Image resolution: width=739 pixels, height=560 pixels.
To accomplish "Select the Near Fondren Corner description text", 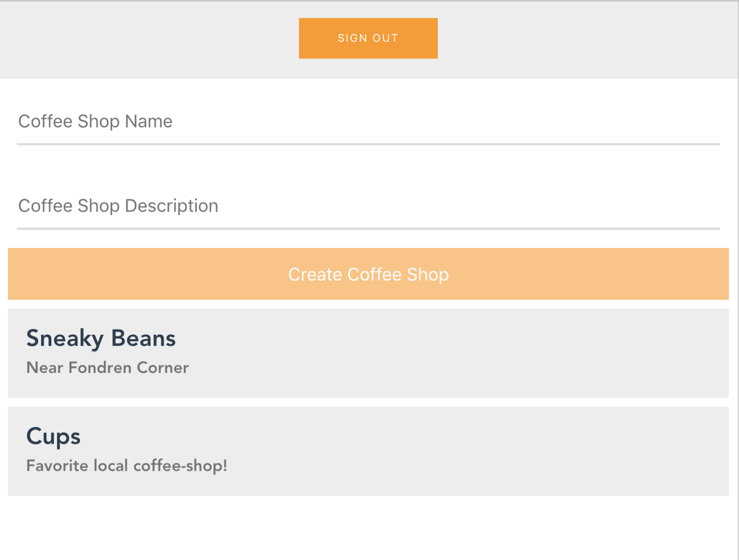I will (x=108, y=368).
